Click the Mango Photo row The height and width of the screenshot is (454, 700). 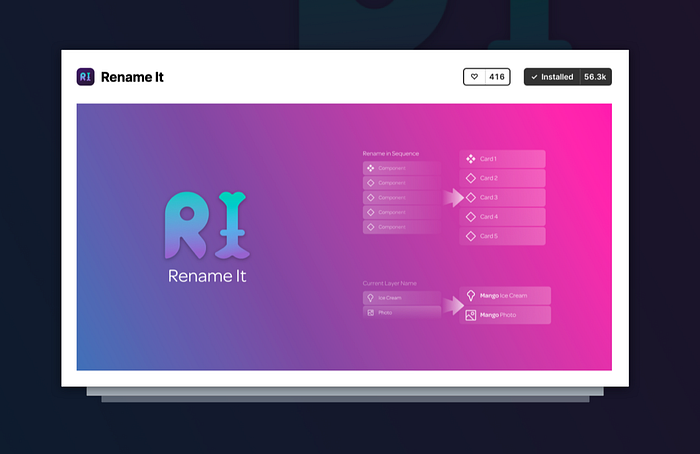505,315
